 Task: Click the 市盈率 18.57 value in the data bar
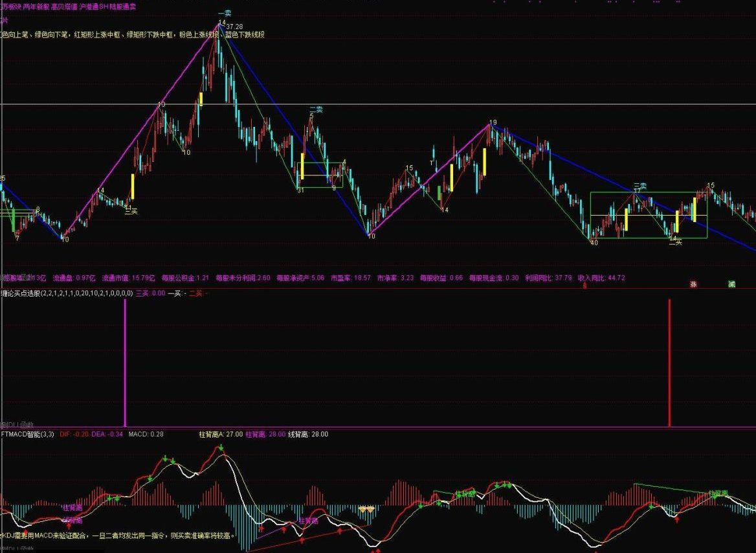350,278
